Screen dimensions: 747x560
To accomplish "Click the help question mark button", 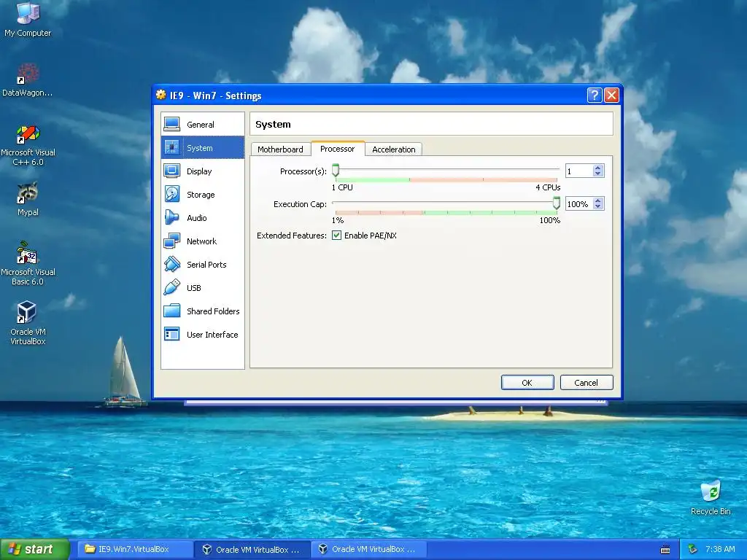I will click(594, 96).
